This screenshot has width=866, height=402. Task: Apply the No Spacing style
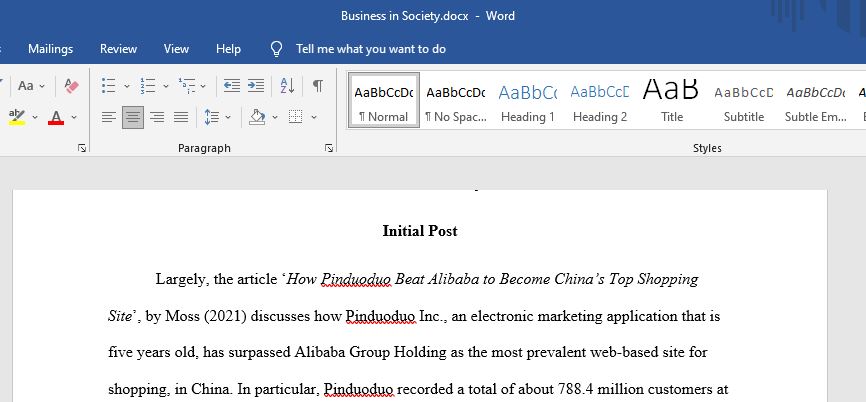(x=456, y=100)
